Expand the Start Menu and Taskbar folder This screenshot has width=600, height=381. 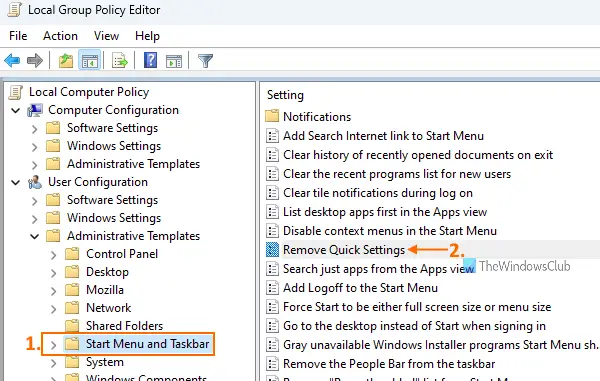coord(54,345)
